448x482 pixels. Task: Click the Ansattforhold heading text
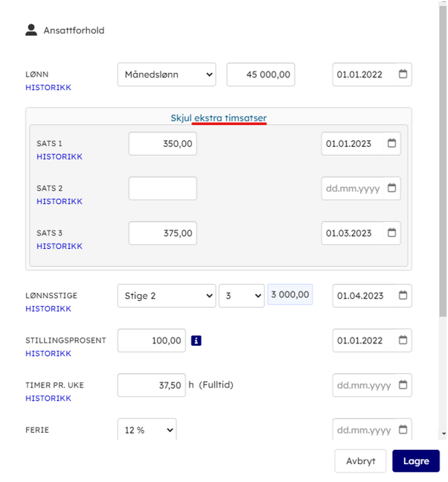74,31
